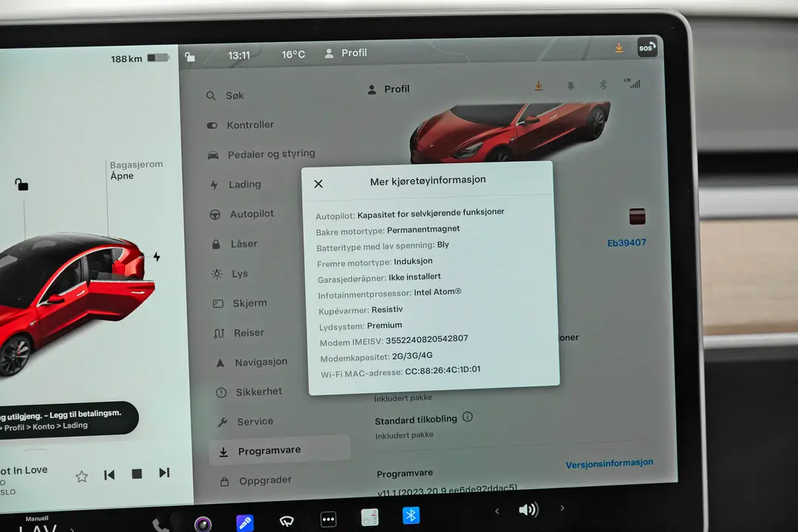Open the Kontroller menu
Screen dimensions: 798x532
pos(241,125)
